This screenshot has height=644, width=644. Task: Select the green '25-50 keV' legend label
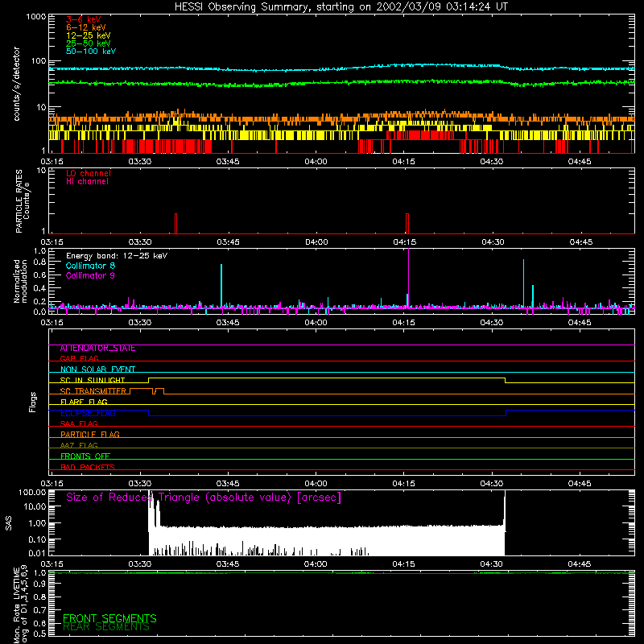89,43
